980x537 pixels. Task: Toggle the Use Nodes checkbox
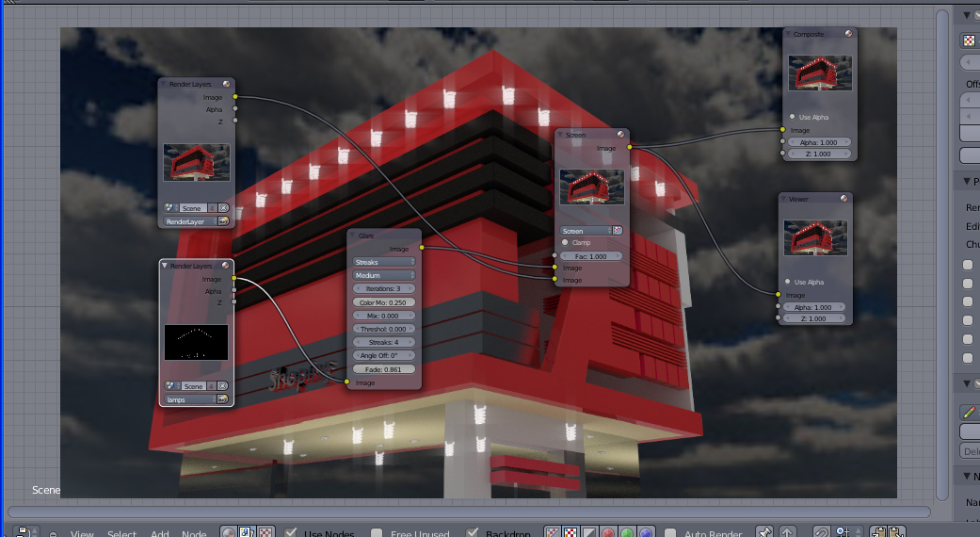[290, 532]
